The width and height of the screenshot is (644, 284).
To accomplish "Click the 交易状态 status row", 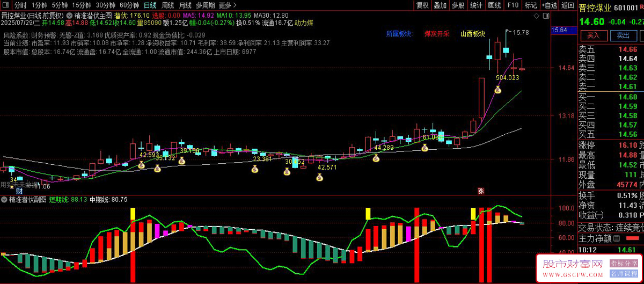I will tap(611, 228).
